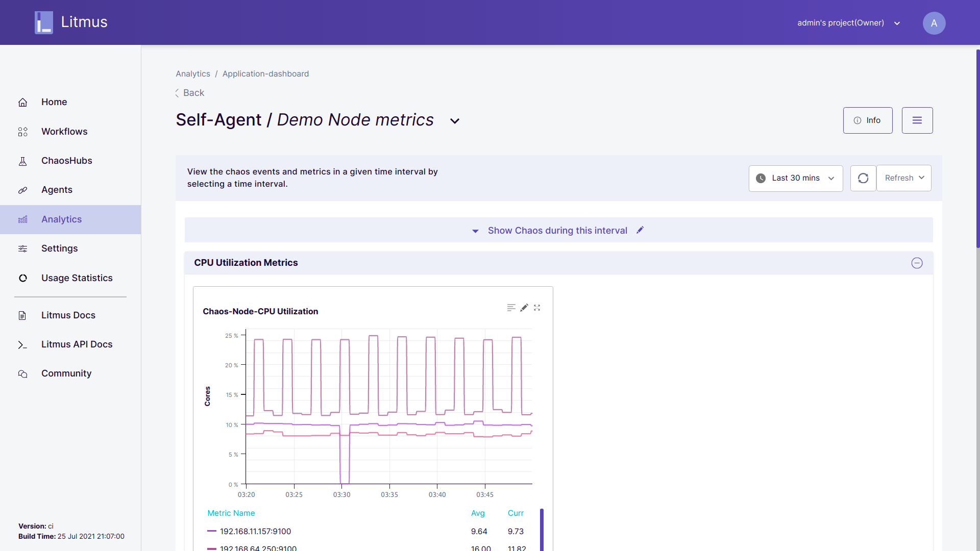Click the Litmus logo icon
Viewport: 980px width, 551px height.
coord(44,22)
